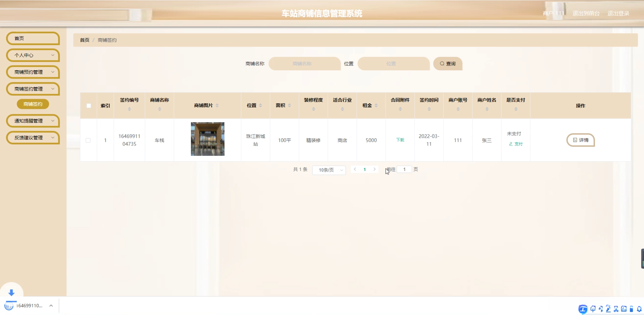Expand 反馈建议管理 menu
Viewport: 644px width, 315px height.
point(33,138)
